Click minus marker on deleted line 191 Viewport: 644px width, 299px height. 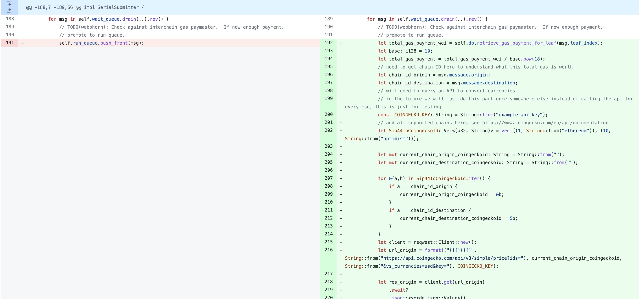22,43
